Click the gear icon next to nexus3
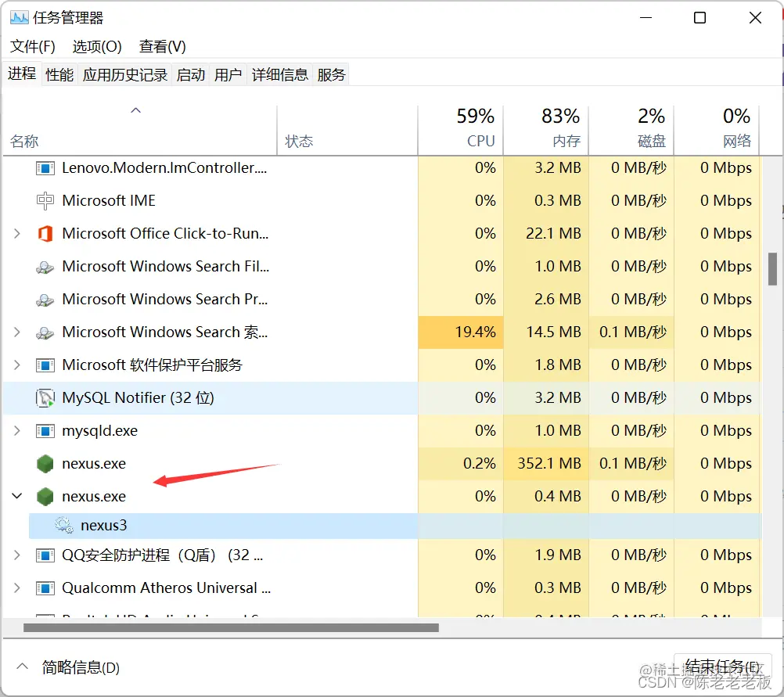The width and height of the screenshot is (784, 697). click(63, 525)
